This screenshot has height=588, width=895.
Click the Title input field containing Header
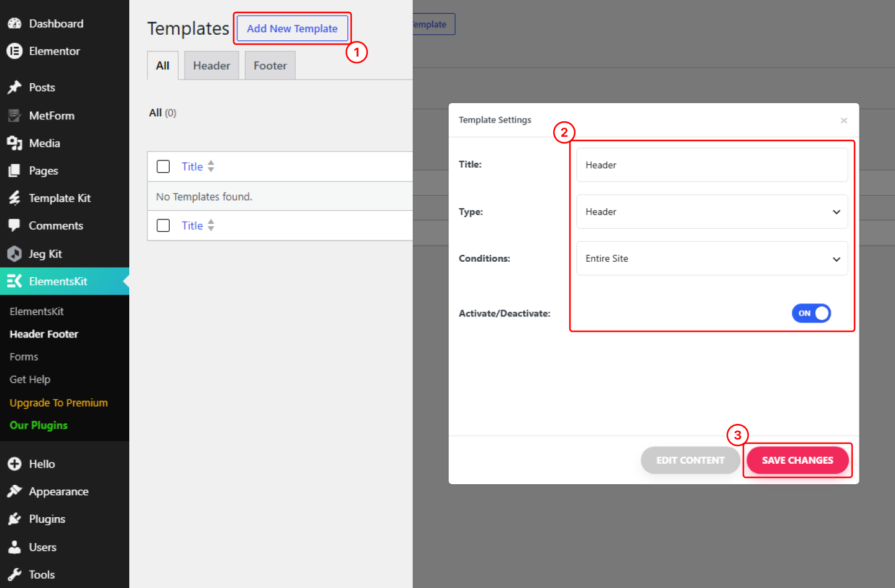(x=712, y=165)
